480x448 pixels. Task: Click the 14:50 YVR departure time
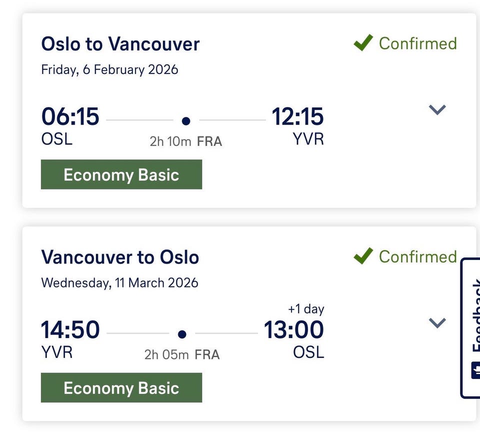pyautogui.click(x=70, y=330)
